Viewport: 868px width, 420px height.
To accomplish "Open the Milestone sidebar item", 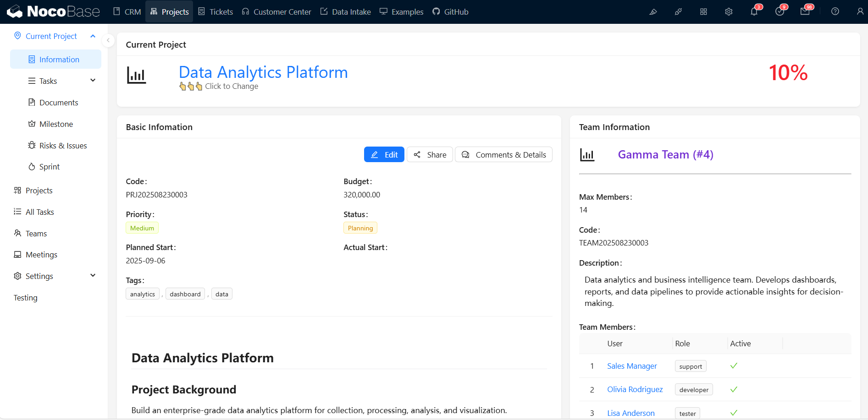I will point(56,124).
